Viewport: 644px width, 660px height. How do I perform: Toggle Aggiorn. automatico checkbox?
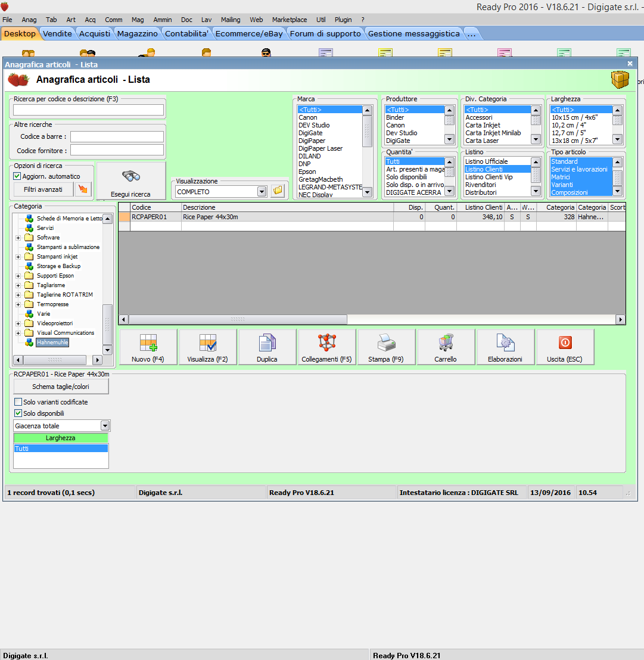[x=17, y=176]
